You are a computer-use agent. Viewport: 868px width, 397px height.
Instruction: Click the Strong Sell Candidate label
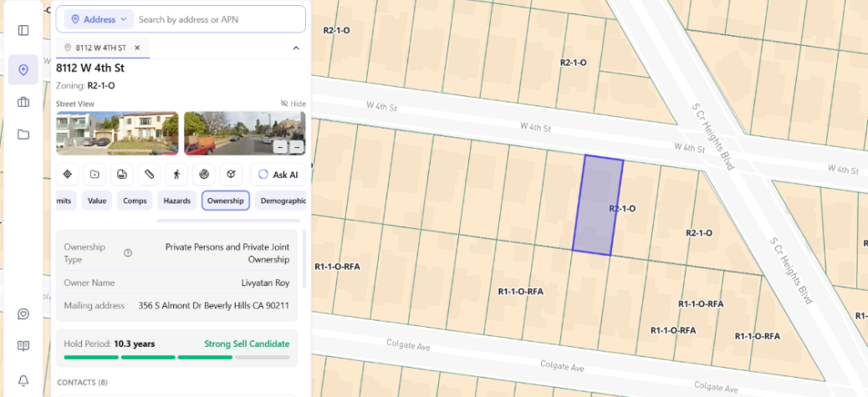click(247, 344)
